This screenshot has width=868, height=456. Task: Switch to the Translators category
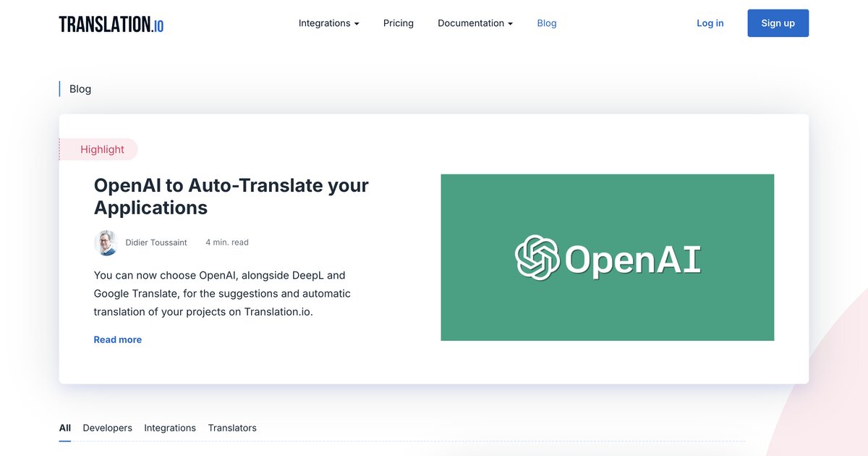tap(232, 428)
